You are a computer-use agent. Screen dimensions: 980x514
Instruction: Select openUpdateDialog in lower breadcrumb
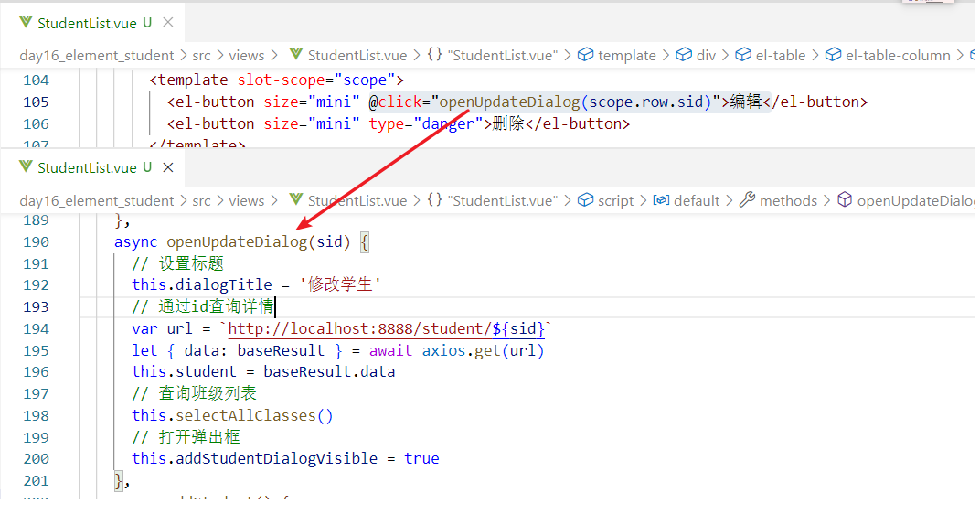click(x=915, y=200)
